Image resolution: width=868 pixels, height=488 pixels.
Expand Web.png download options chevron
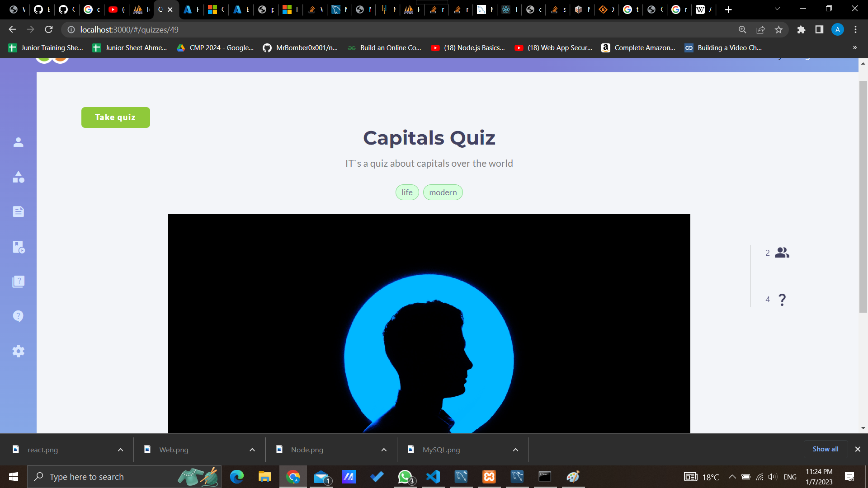pyautogui.click(x=252, y=450)
